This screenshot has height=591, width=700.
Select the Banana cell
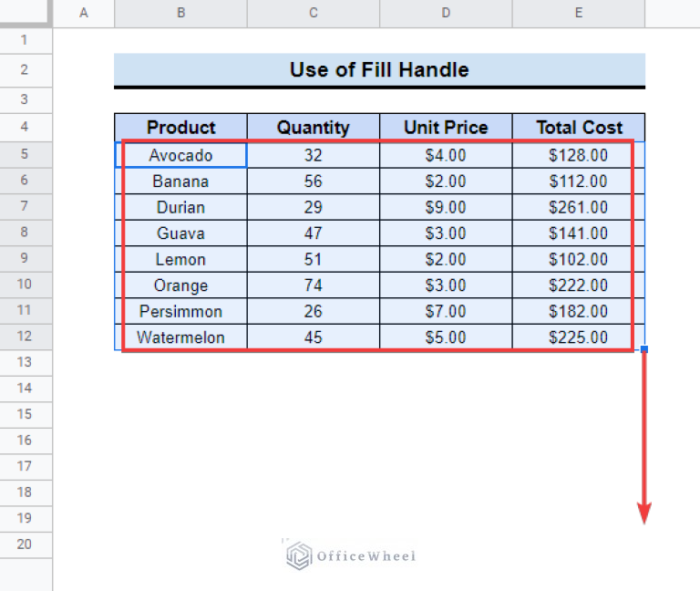(180, 181)
